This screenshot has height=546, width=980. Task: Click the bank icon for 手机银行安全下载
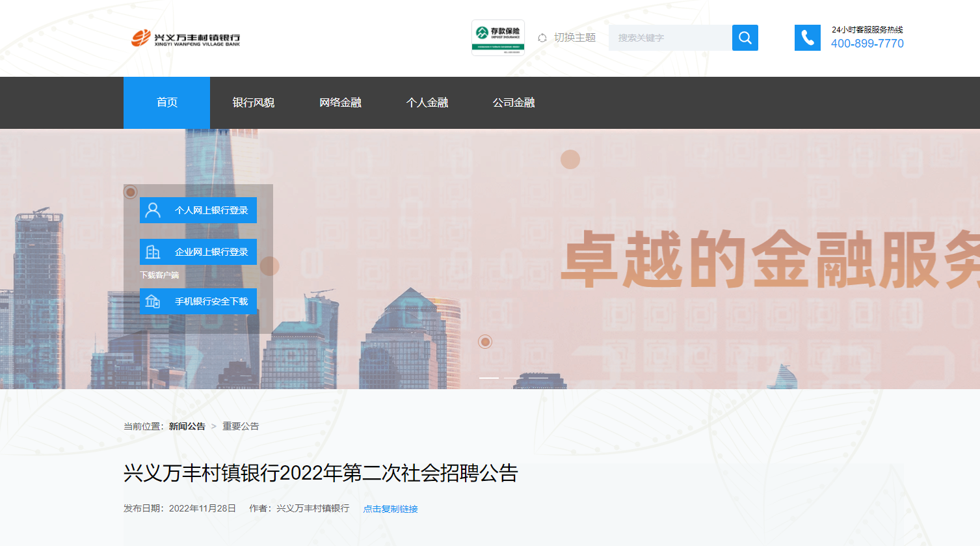pos(153,301)
